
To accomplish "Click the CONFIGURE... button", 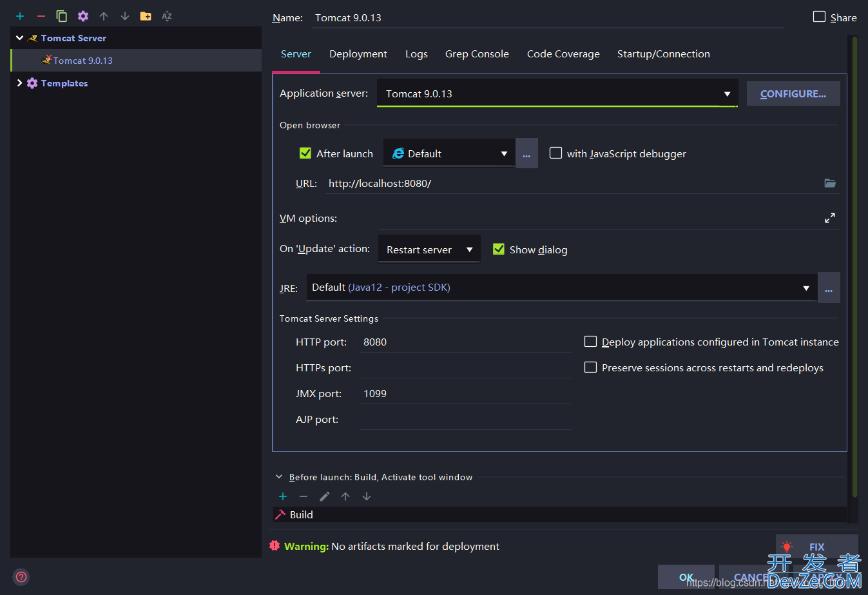I will (x=793, y=93).
